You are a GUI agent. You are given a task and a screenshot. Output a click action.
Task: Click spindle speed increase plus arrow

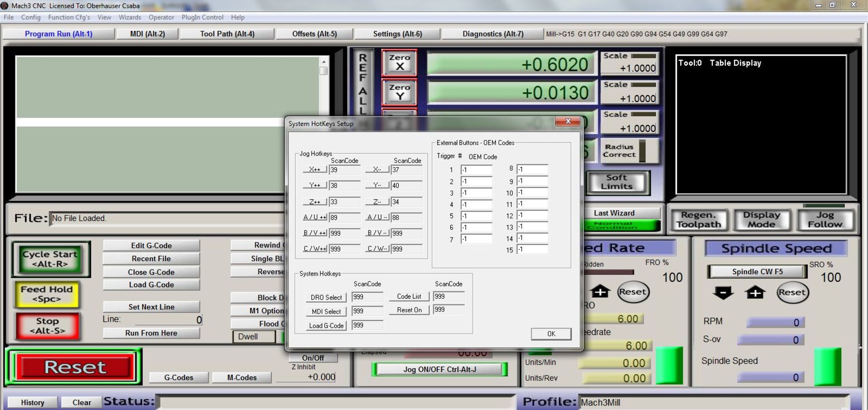(755, 293)
